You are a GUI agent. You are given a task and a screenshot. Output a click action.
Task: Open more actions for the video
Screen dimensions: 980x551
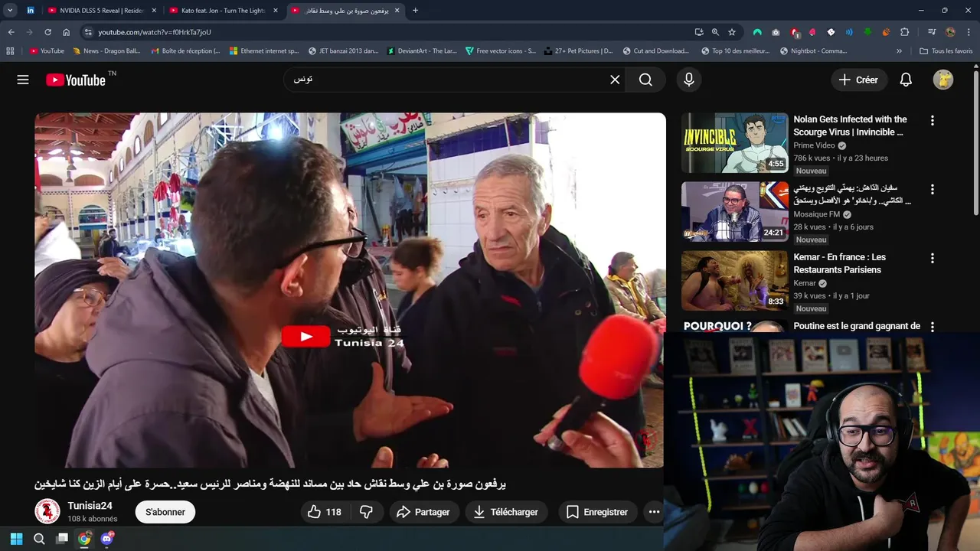pos(654,512)
